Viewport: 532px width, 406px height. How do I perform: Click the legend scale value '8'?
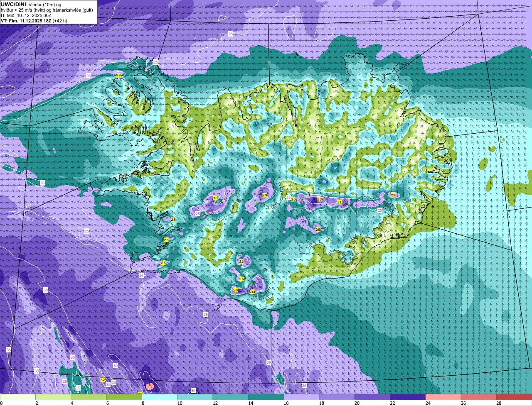[x=143, y=403]
